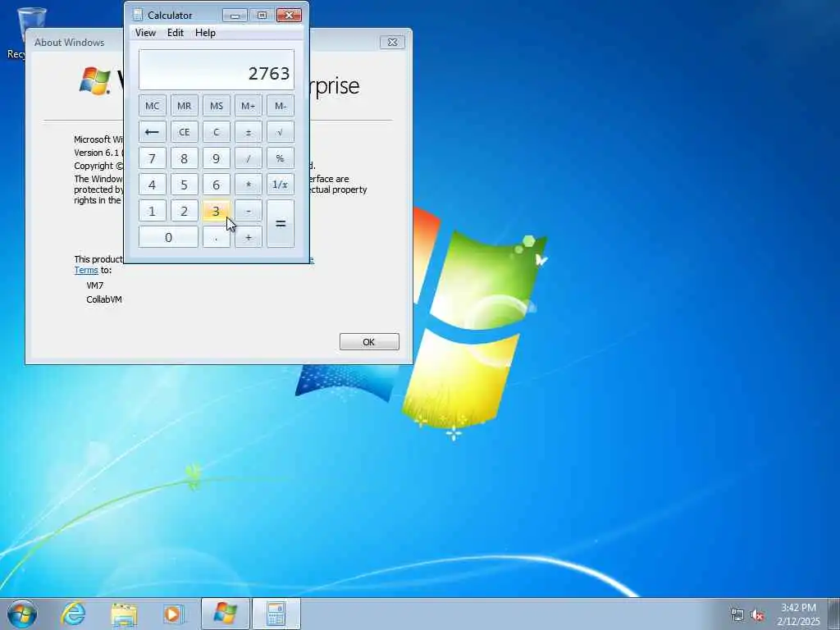Click the Calculator title bar icon
The height and width of the screenshot is (630, 840).
point(138,15)
